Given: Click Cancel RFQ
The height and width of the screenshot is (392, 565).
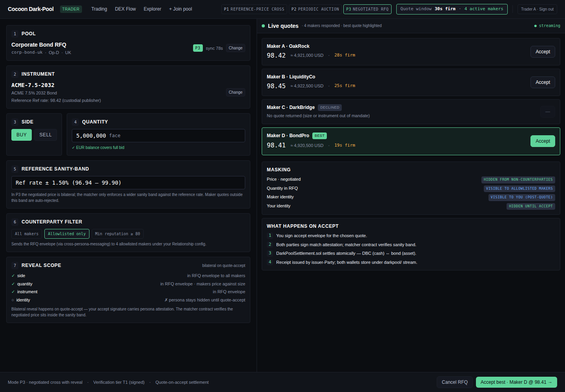Looking at the screenshot, I should click(x=454, y=382).
